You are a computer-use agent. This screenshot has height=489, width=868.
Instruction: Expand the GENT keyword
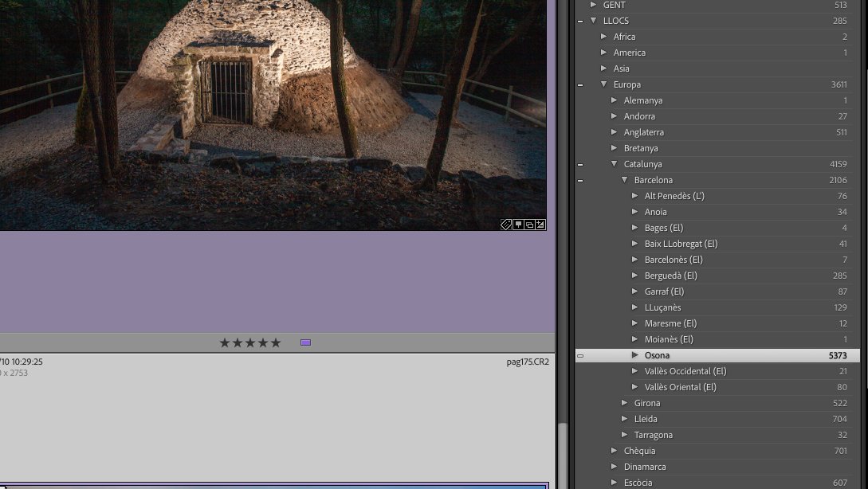point(594,5)
